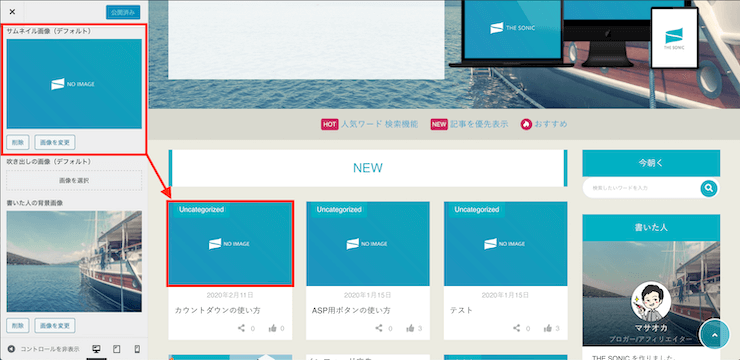Screen dimensions: 740x360
Task: Click THE SONIC logo on tablet mockup
Action: 674,38
